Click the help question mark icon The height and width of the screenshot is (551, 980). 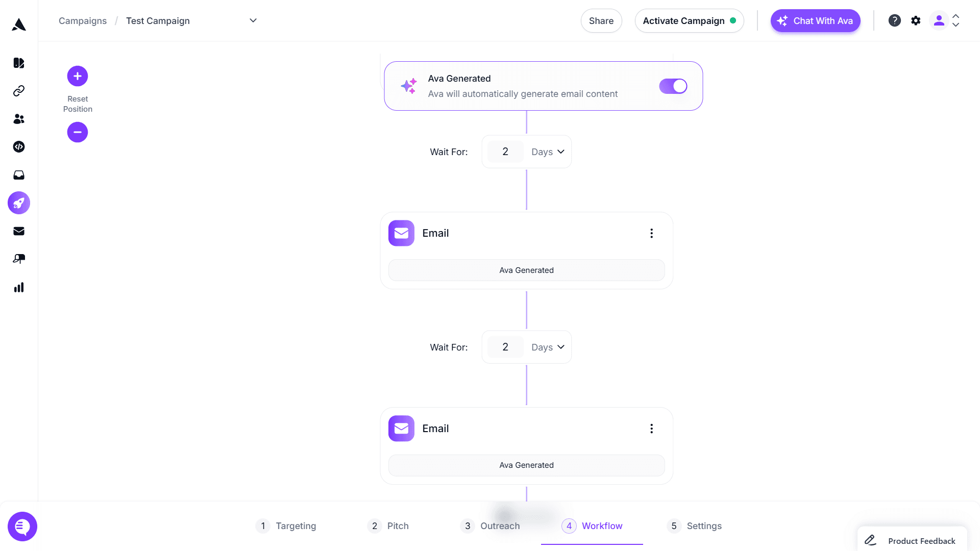[x=894, y=20]
